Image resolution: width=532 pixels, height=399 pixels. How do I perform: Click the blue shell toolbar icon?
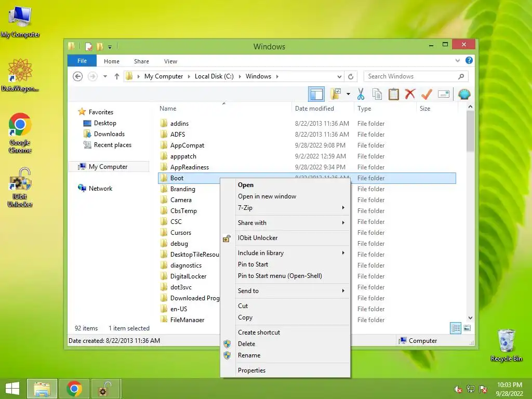pos(464,94)
